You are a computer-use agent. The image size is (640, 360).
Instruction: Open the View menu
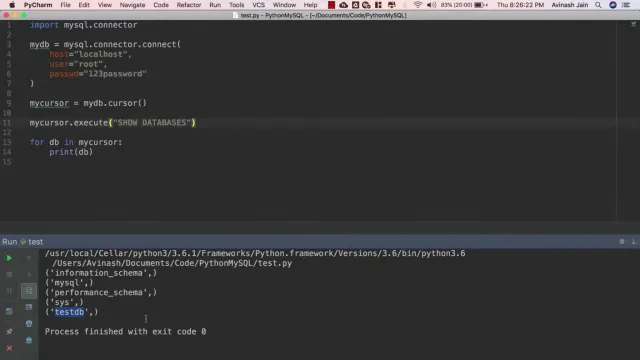104,5
